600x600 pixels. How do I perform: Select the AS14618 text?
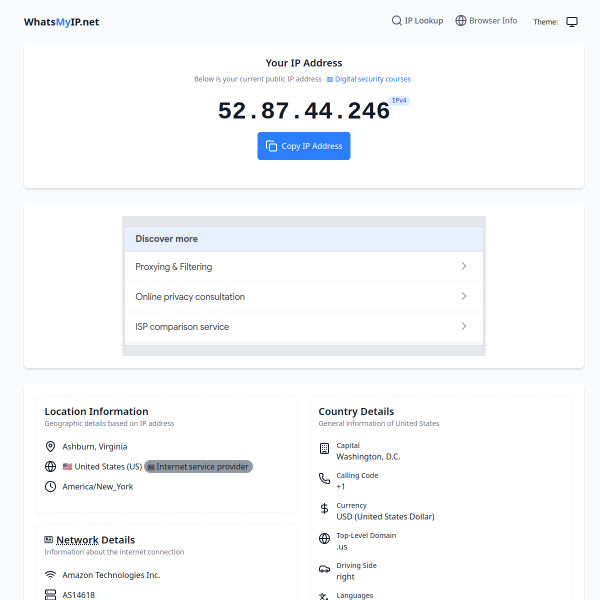pyautogui.click(x=78, y=595)
